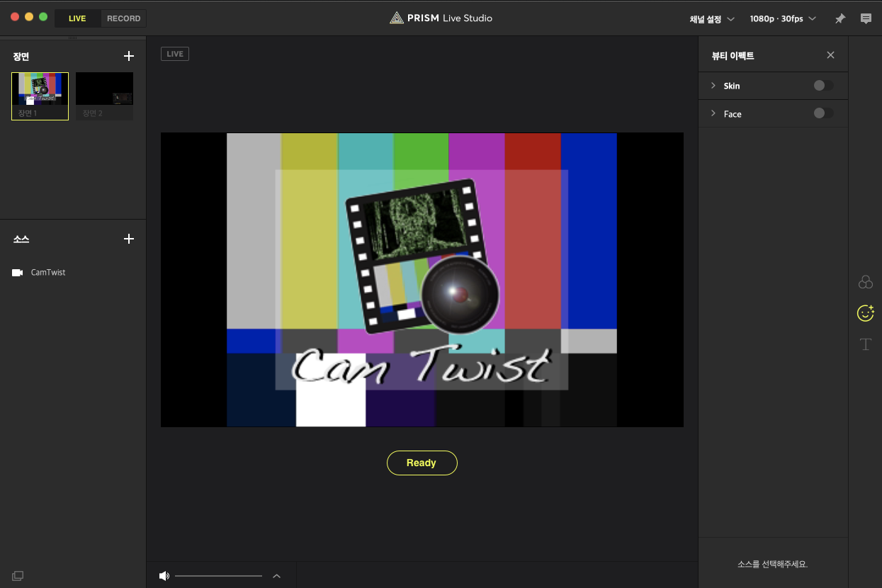Toggle the Skin beauty effect switch

(823, 86)
